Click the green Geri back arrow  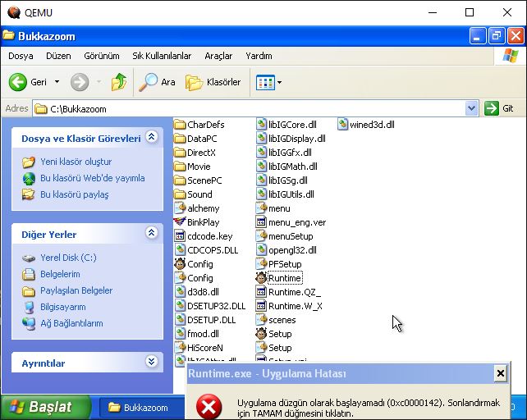coord(17,82)
